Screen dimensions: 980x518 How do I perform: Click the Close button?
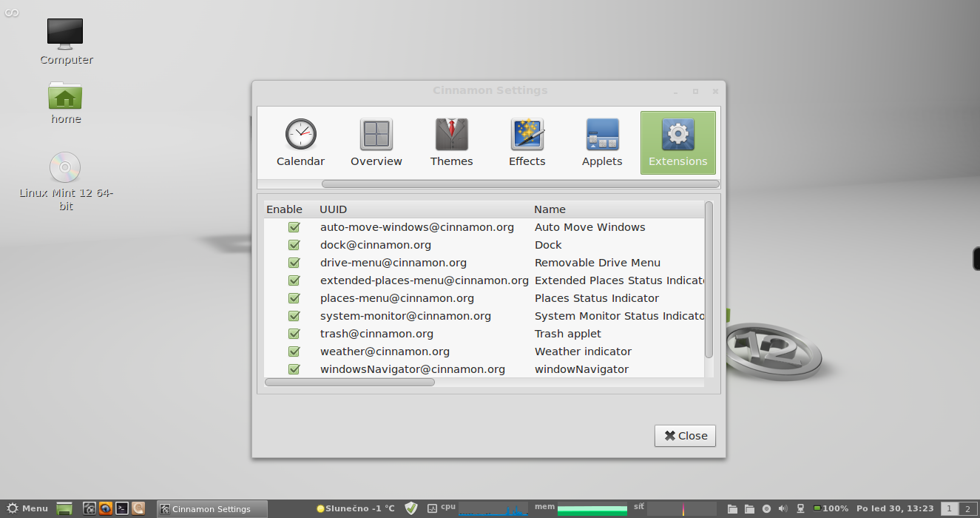pos(685,436)
